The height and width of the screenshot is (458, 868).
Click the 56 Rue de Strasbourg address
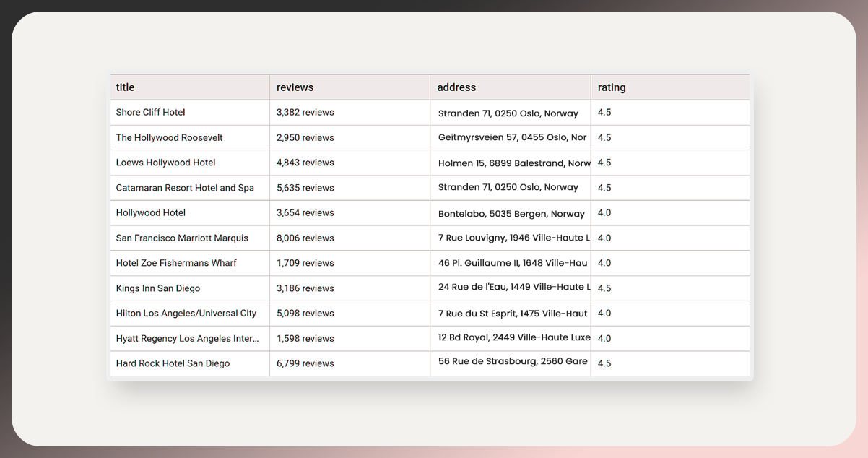513,361
